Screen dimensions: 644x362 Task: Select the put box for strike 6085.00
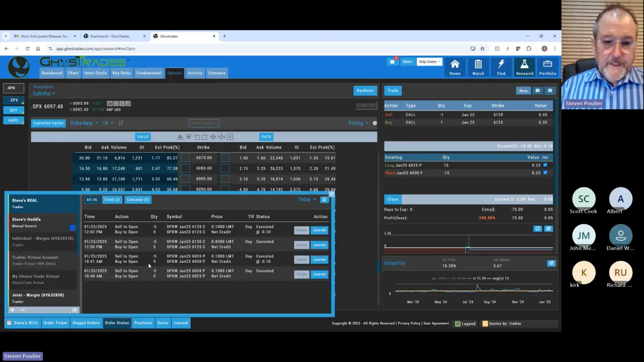(x=225, y=179)
